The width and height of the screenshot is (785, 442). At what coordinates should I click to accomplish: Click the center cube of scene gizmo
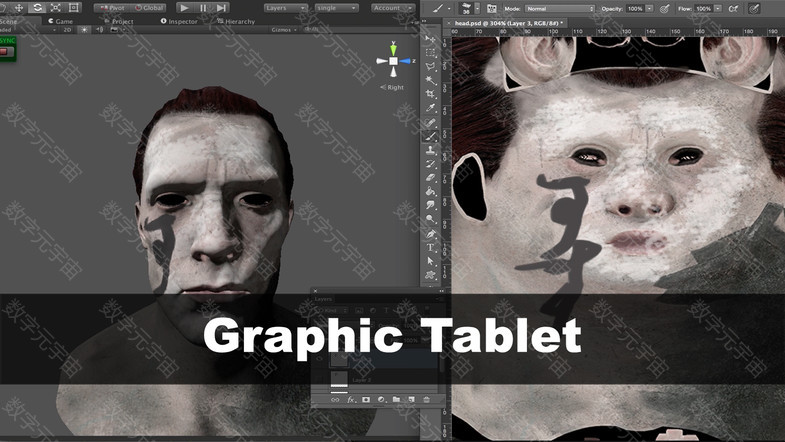pyautogui.click(x=394, y=61)
